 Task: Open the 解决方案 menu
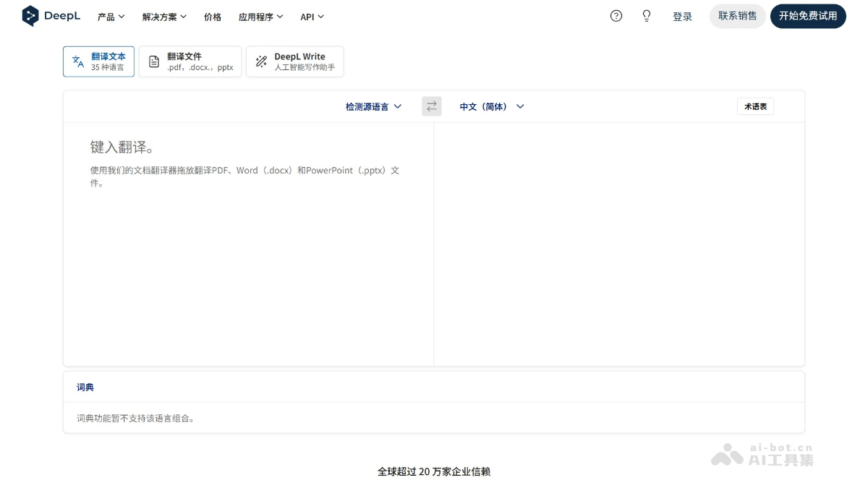pos(164,17)
